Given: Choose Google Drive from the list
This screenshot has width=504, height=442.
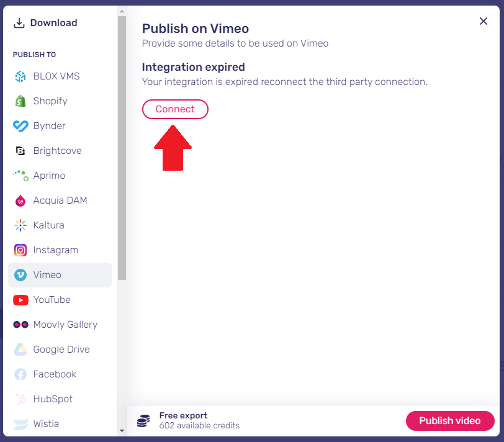Looking at the screenshot, I should [60, 350].
